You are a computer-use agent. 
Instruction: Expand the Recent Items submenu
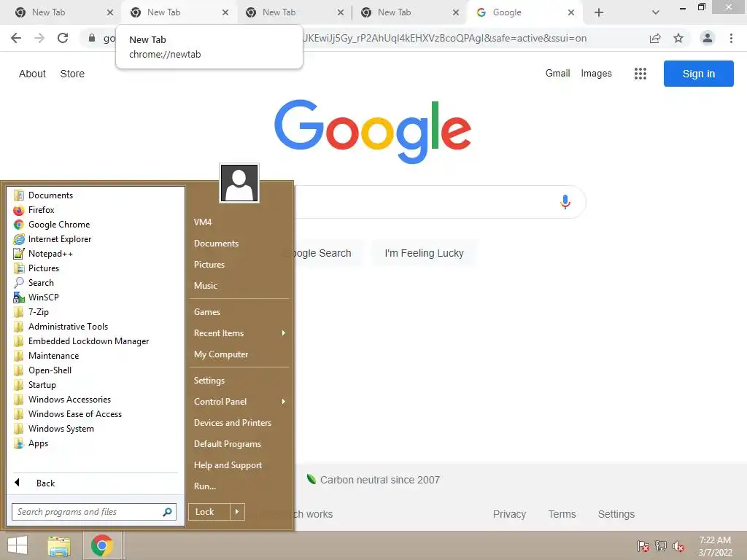click(x=239, y=333)
